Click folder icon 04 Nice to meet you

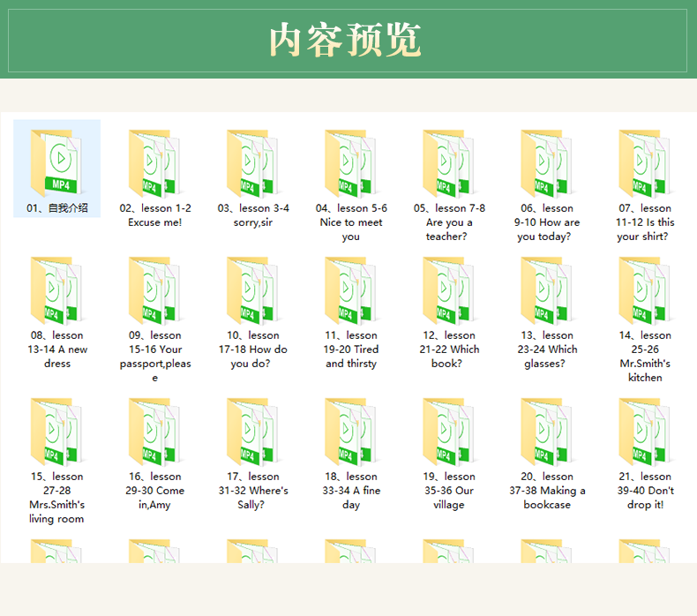point(351,163)
